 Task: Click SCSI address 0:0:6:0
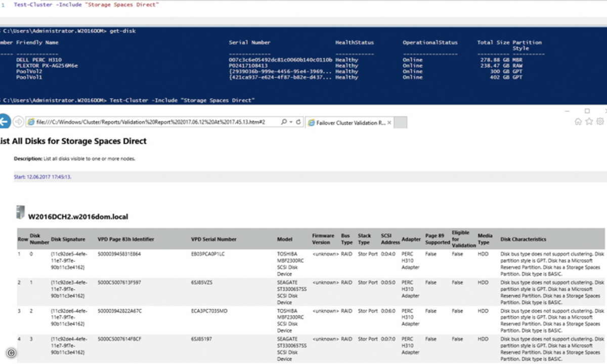(388, 310)
